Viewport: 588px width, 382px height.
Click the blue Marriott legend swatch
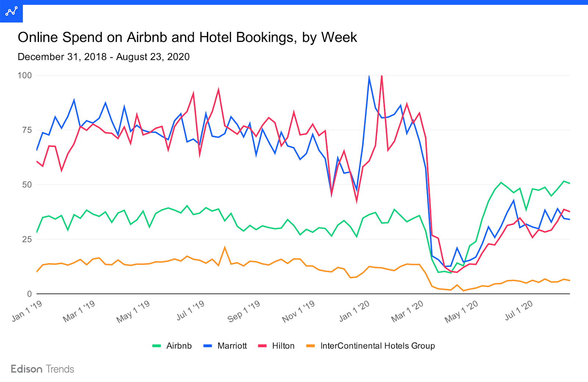[x=208, y=346]
